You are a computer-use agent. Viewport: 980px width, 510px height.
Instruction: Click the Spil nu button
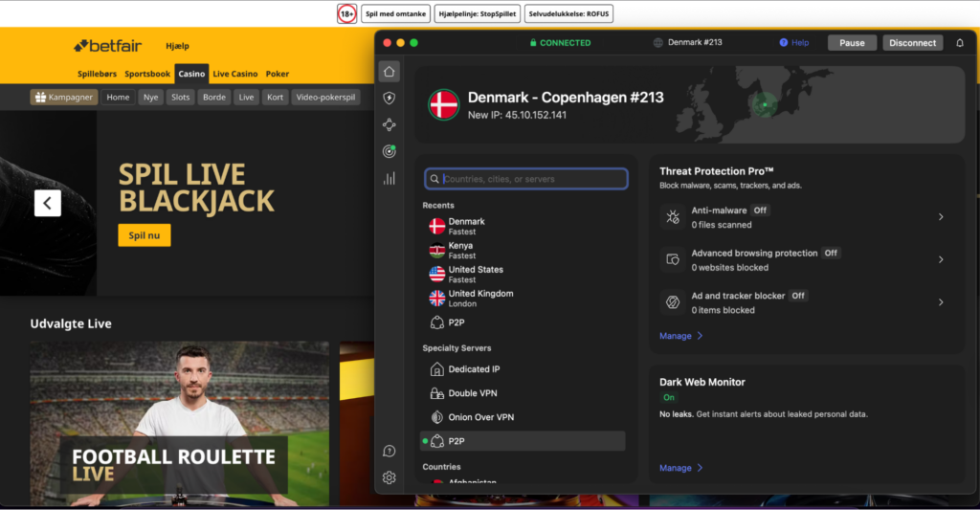[145, 235]
